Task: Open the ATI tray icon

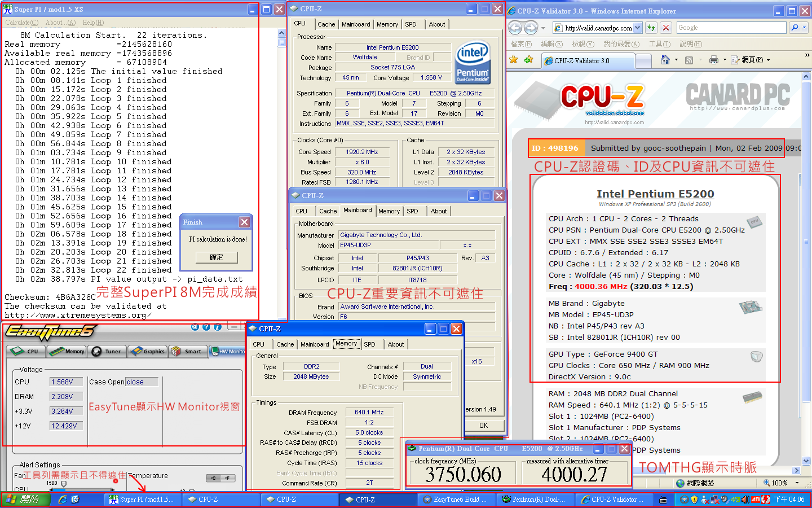Action: click(x=756, y=500)
